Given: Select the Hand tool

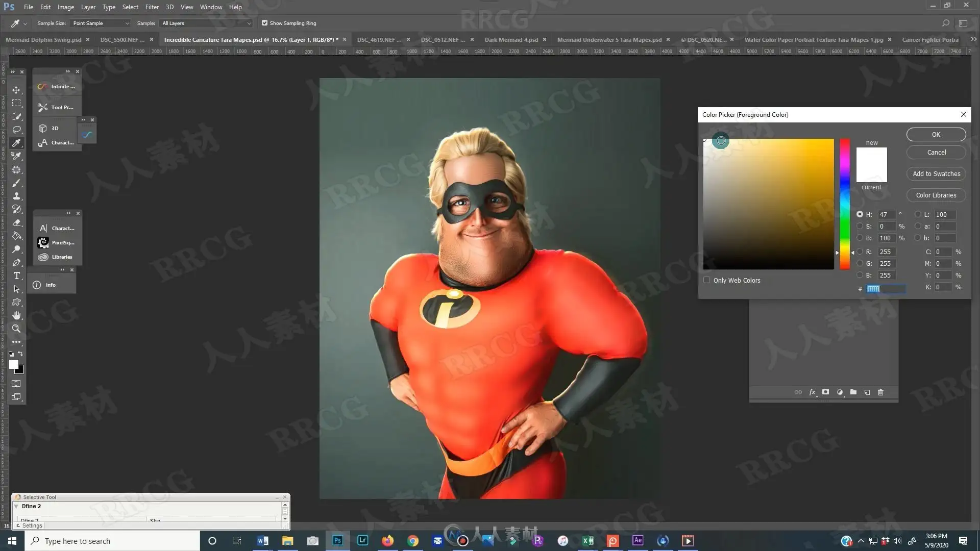Looking at the screenshot, I should pos(16,315).
